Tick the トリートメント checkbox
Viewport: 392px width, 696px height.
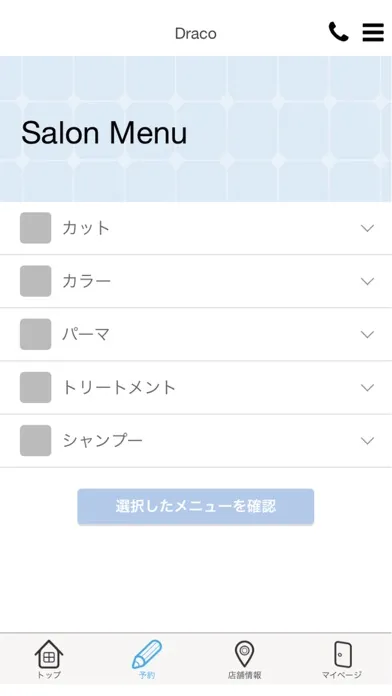pyautogui.click(x=36, y=388)
